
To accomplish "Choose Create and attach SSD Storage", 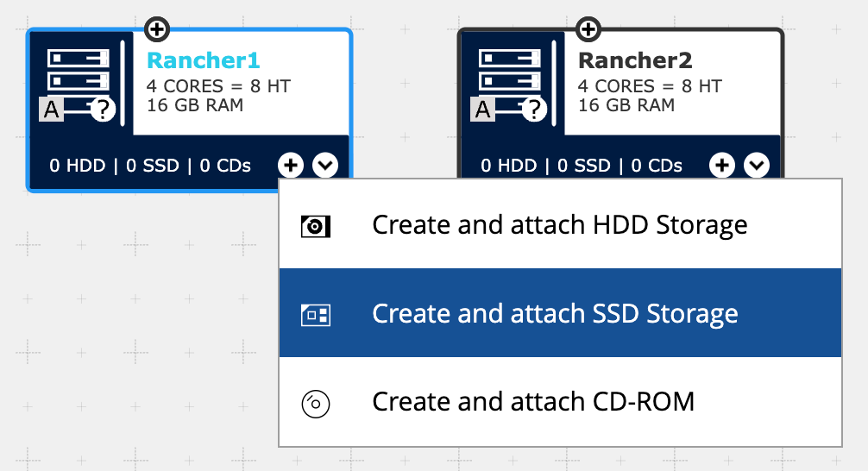I will click(x=559, y=313).
